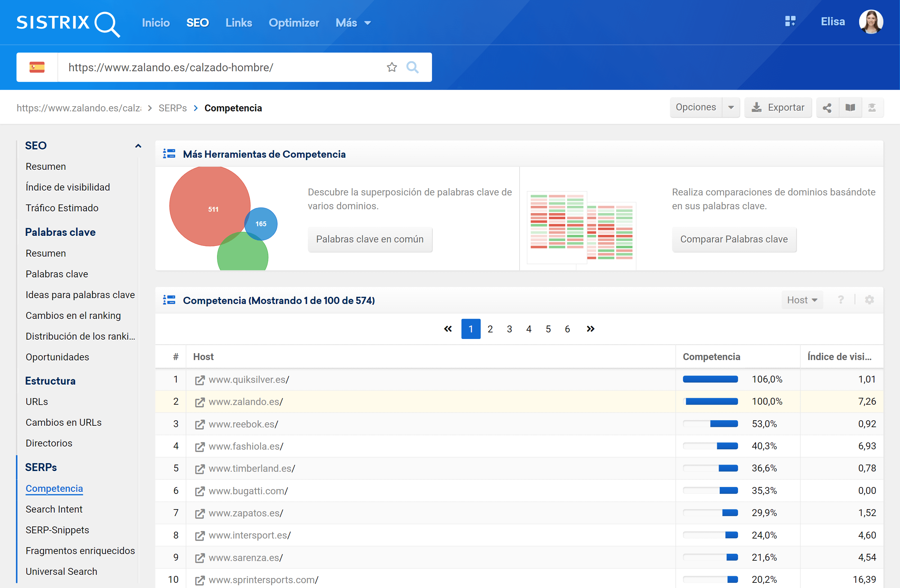Viewport: 900px width, 588px height.
Task: Open table settings gear icon
Action: 870,300
